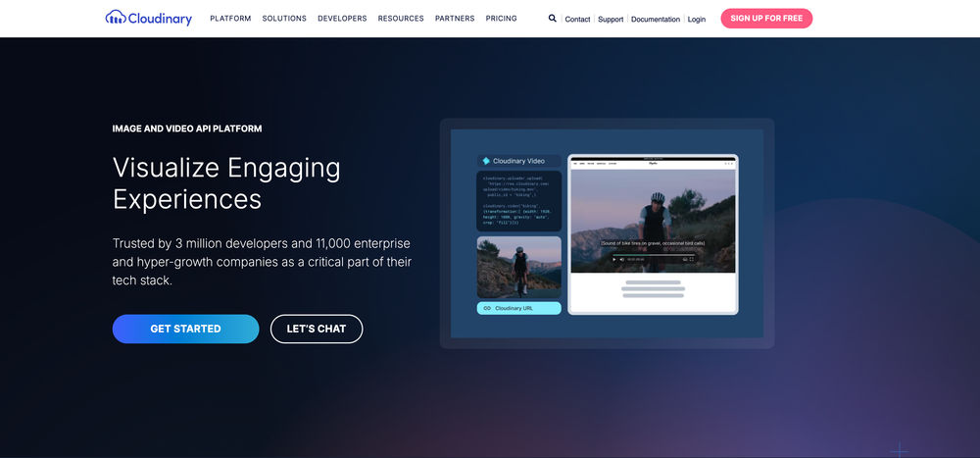Click the diamond icon beside Cloudinary Video

pos(486,161)
